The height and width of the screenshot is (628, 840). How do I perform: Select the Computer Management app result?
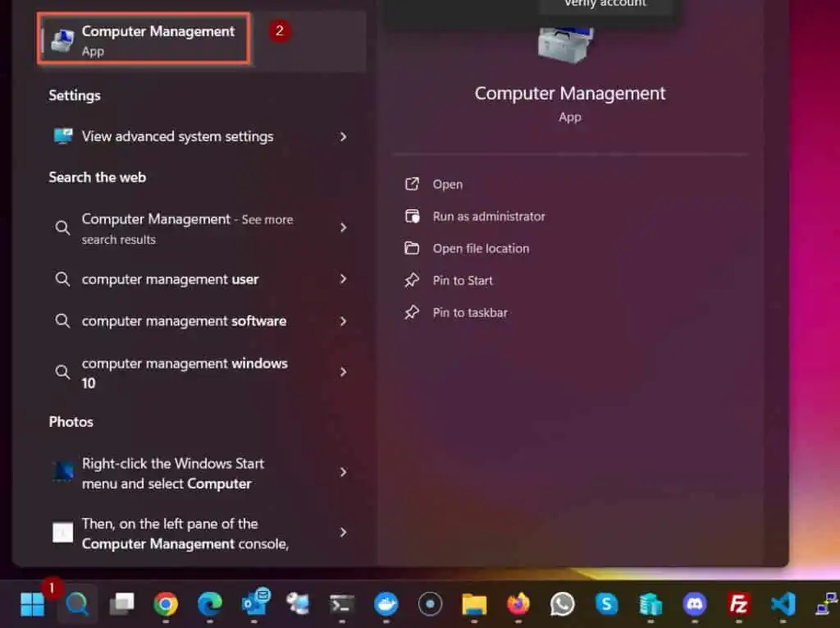144,39
